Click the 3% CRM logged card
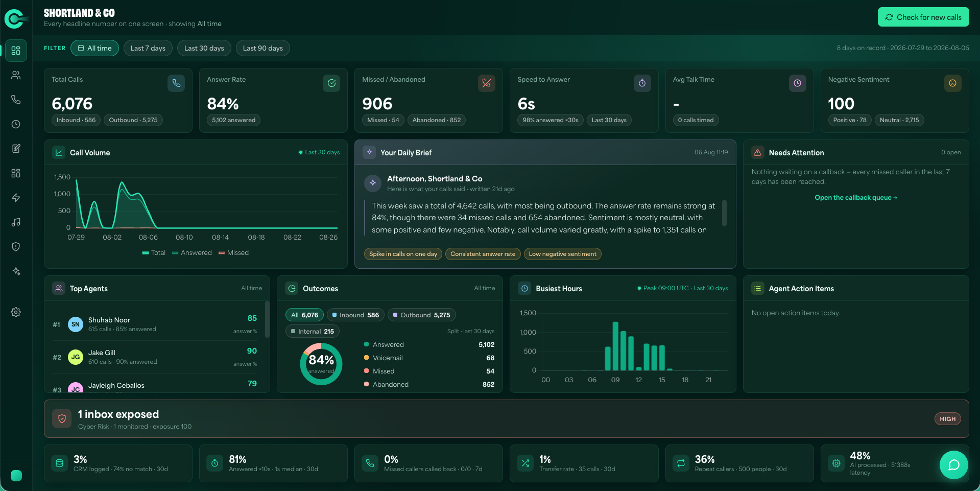 [x=118, y=463]
